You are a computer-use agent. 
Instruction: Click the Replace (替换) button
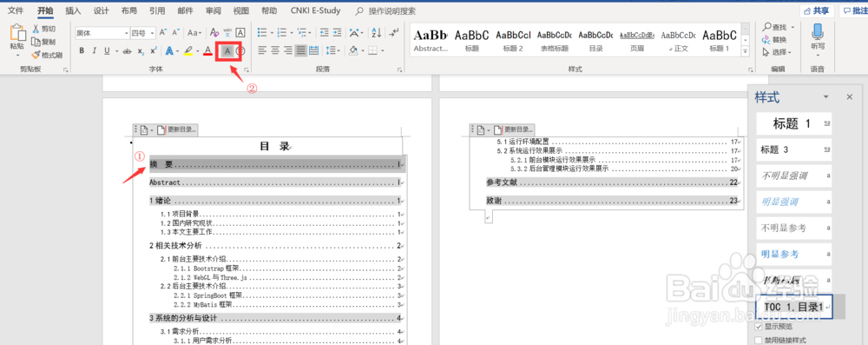[x=774, y=39]
